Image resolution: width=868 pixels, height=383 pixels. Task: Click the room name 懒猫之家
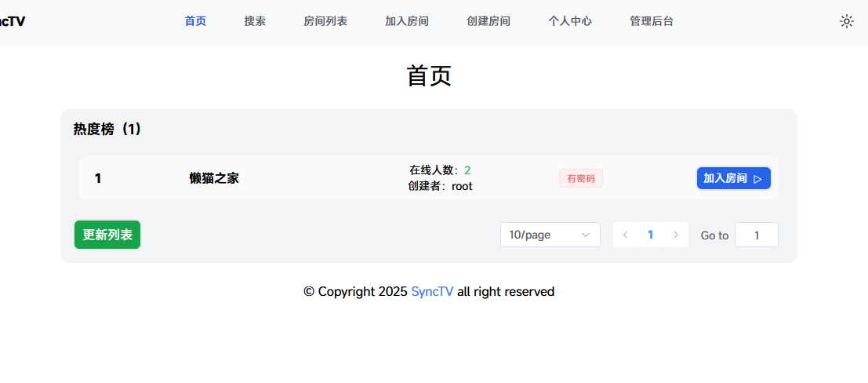click(214, 178)
